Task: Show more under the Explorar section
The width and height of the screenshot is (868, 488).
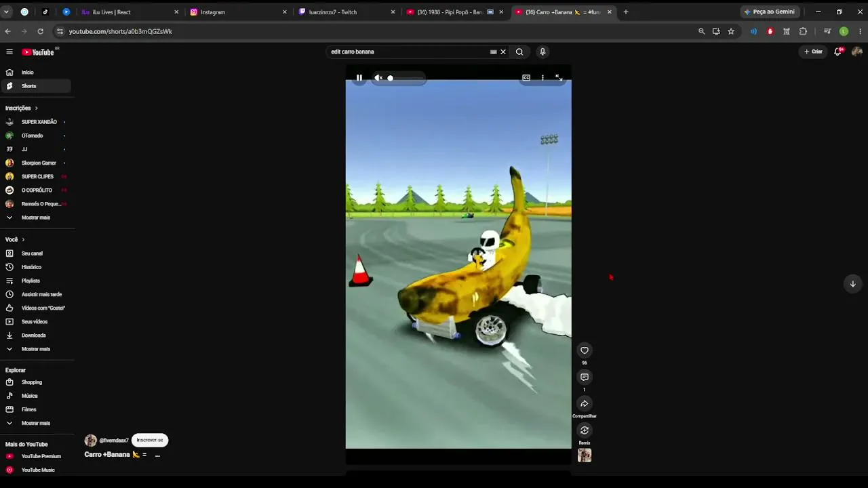Action: pos(35,423)
